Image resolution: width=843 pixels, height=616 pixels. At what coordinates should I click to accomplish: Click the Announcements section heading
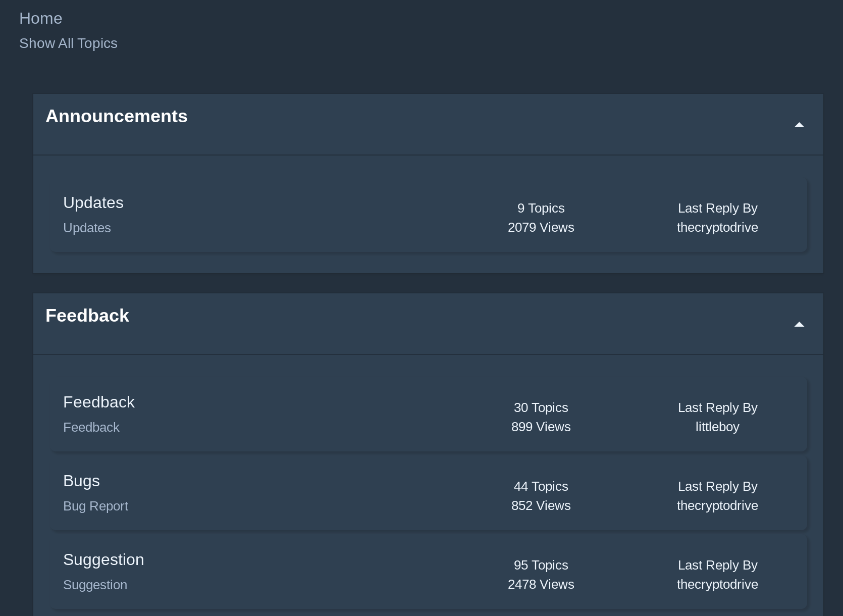[x=117, y=116]
